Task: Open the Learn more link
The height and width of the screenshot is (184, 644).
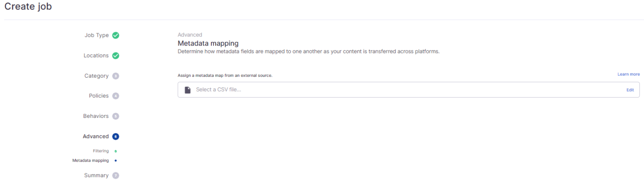Action: pyautogui.click(x=629, y=74)
